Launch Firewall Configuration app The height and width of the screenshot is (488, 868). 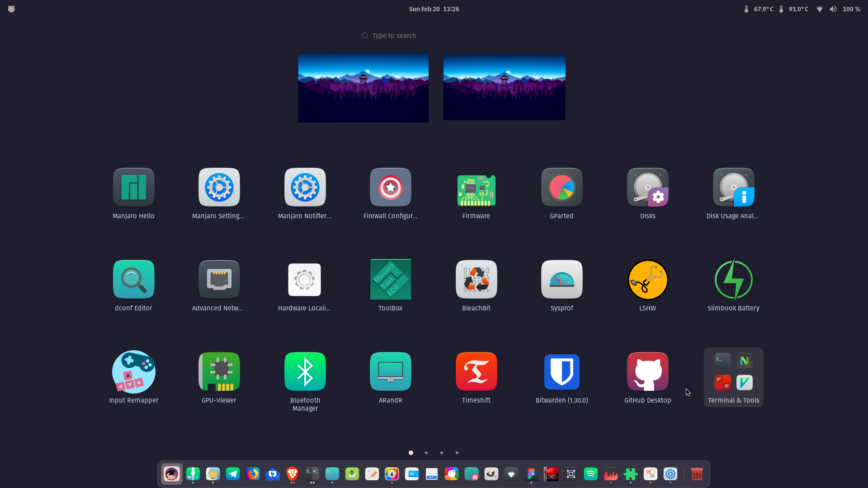[390, 194]
